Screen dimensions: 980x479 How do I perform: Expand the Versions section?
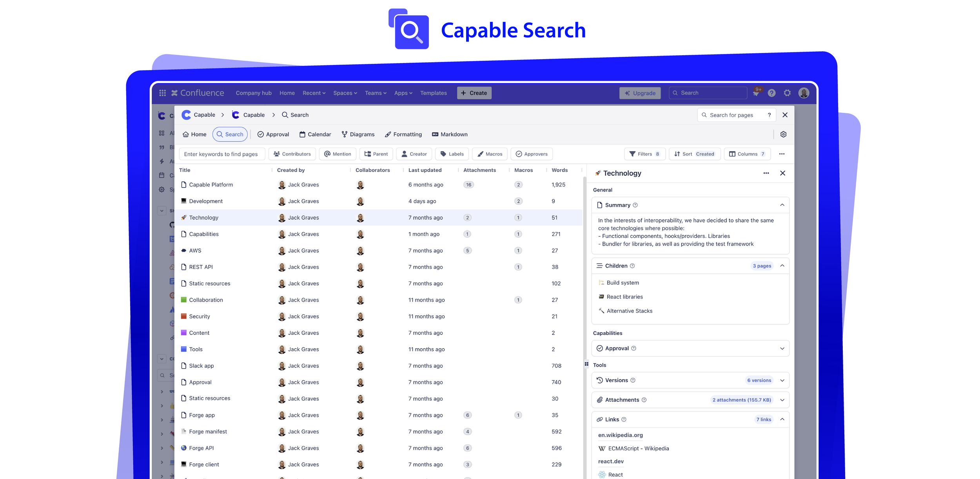coord(782,380)
